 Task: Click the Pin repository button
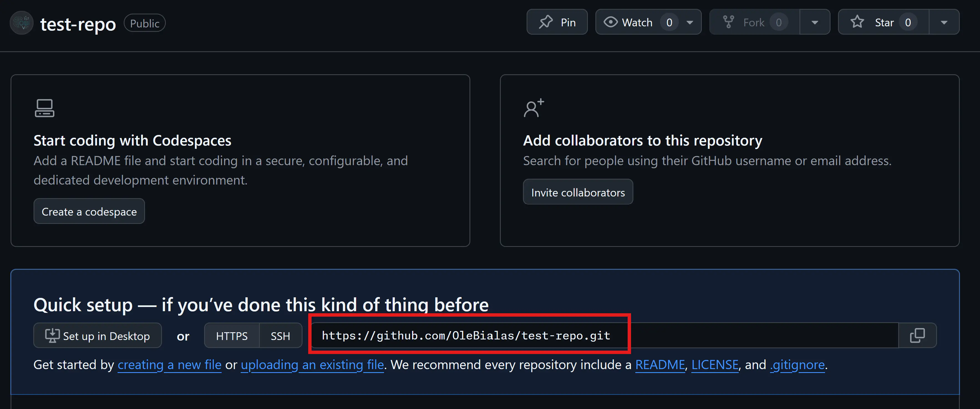pyautogui.click(x=557, y=22)
